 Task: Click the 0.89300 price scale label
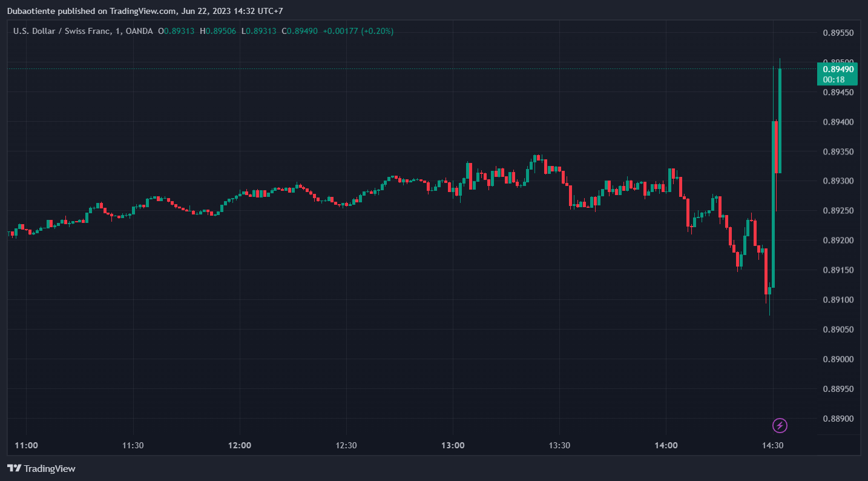point(838,181)
